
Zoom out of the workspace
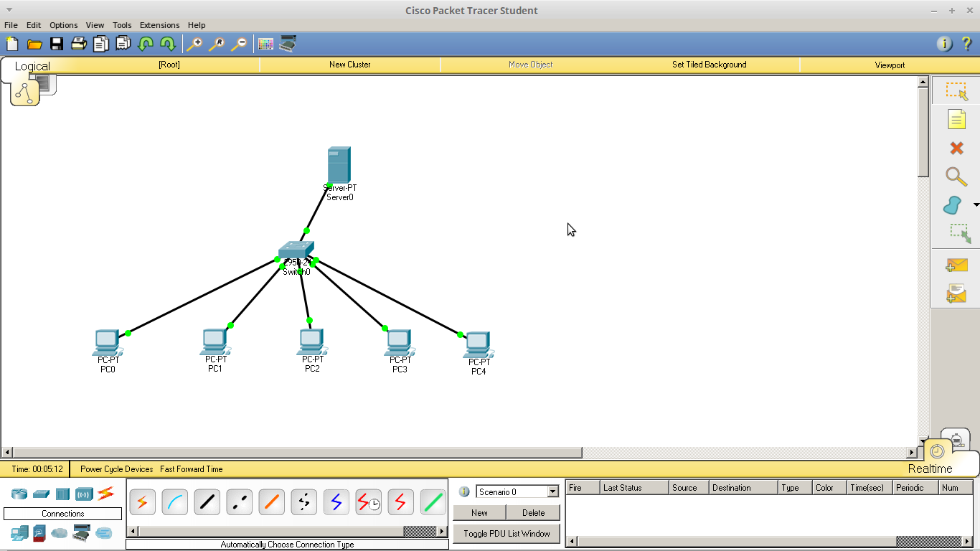click(x=239, y=44)
